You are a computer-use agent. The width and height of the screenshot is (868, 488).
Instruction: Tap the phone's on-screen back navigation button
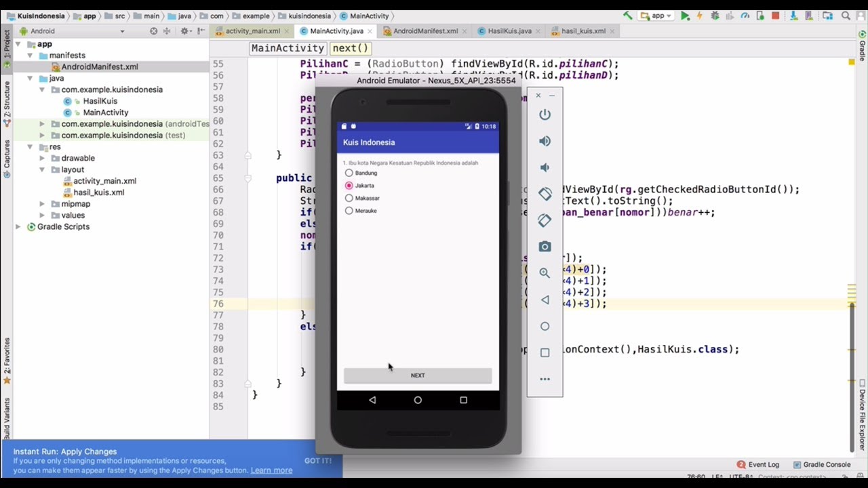coord(372,400)
